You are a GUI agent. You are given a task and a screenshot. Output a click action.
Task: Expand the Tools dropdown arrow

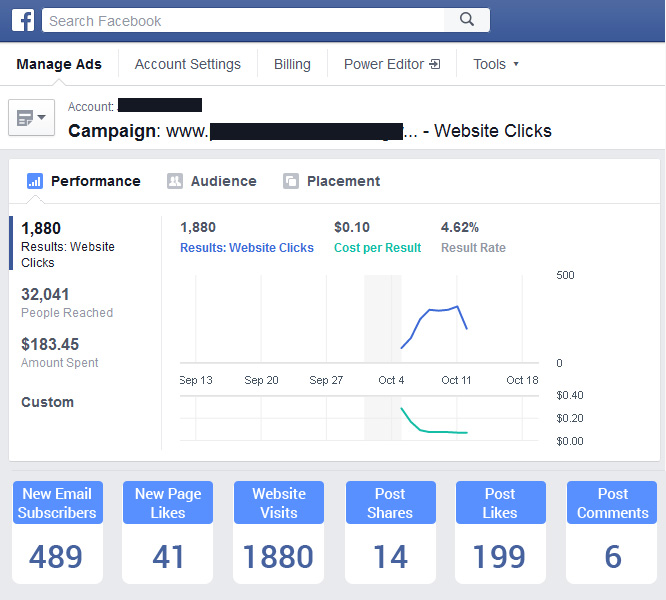coord(516,64)
